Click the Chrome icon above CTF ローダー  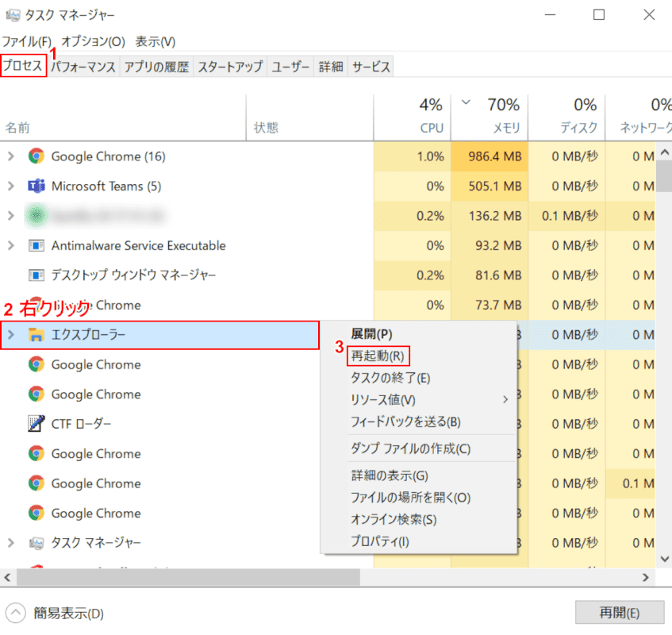[36, 394]
